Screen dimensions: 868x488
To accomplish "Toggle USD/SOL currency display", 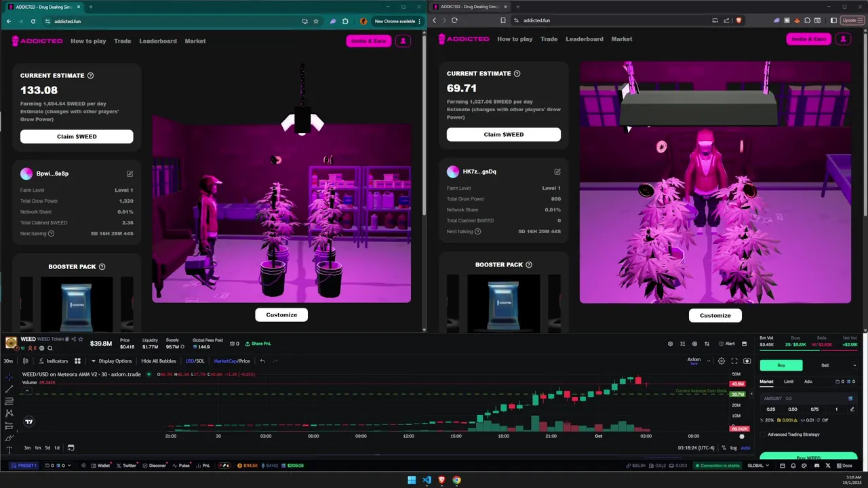I will click(195, 361).
